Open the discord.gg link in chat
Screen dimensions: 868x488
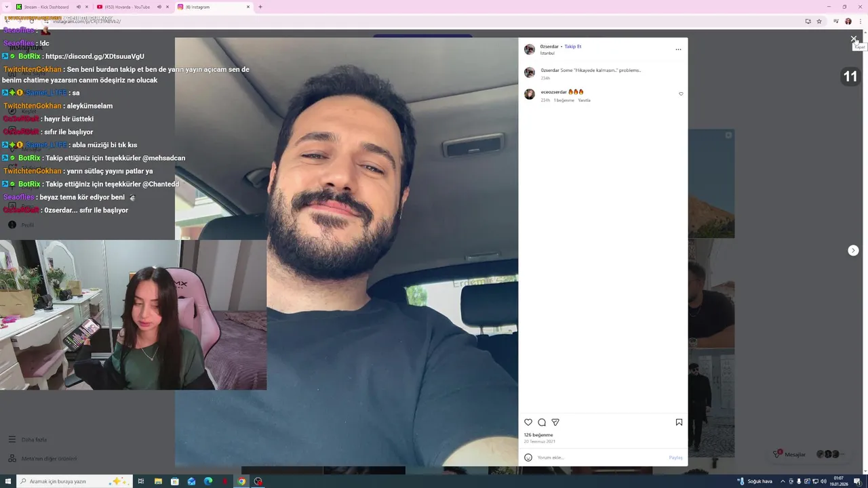(95, 56)
